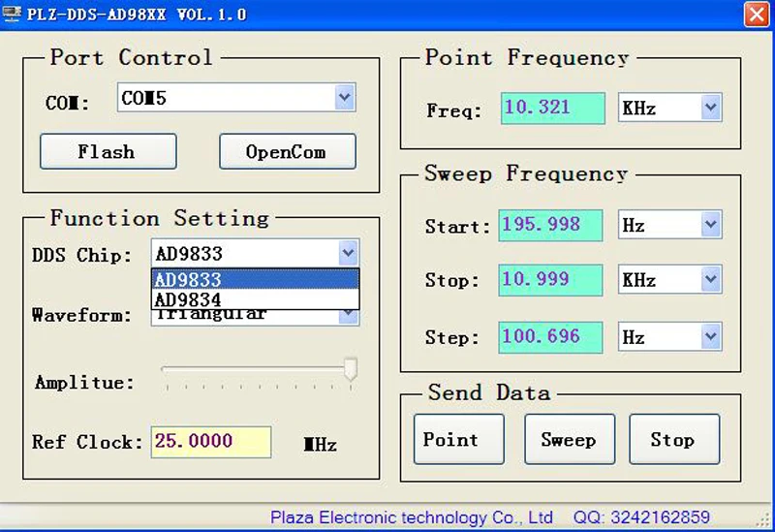Click the Stop button in Send Data
The height and width of the screenshot is (532, 775).
(674, 439)
